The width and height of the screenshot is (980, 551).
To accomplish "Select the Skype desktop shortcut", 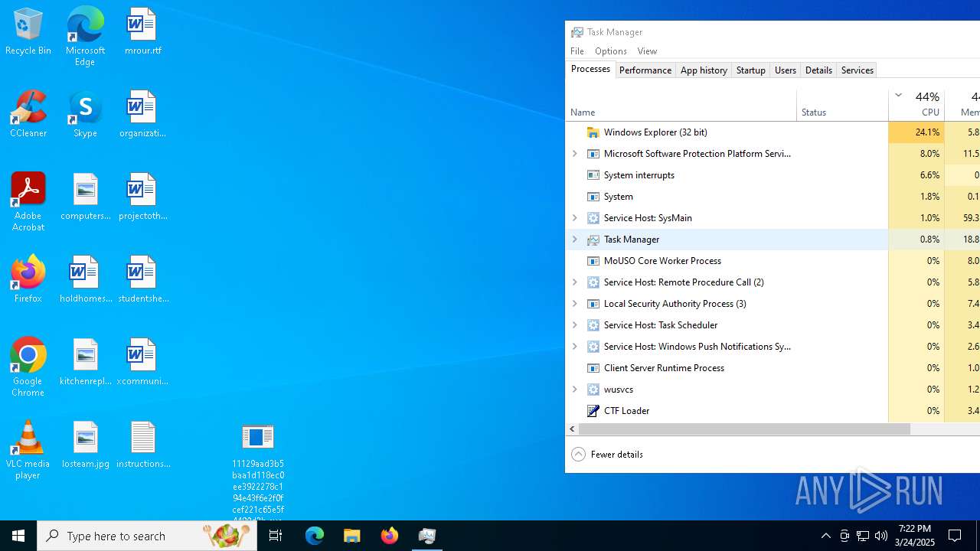I will (x=85, y=114).
